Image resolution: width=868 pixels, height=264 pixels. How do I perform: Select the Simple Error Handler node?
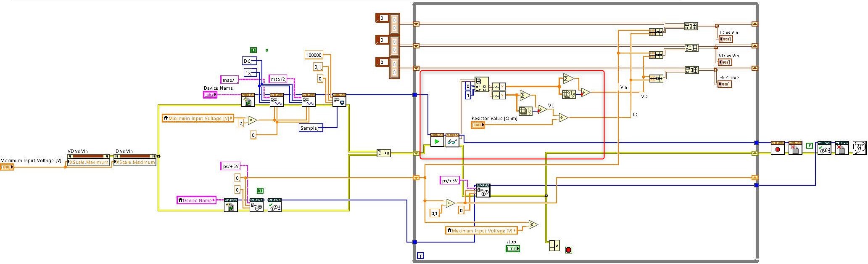click(859, 148)
